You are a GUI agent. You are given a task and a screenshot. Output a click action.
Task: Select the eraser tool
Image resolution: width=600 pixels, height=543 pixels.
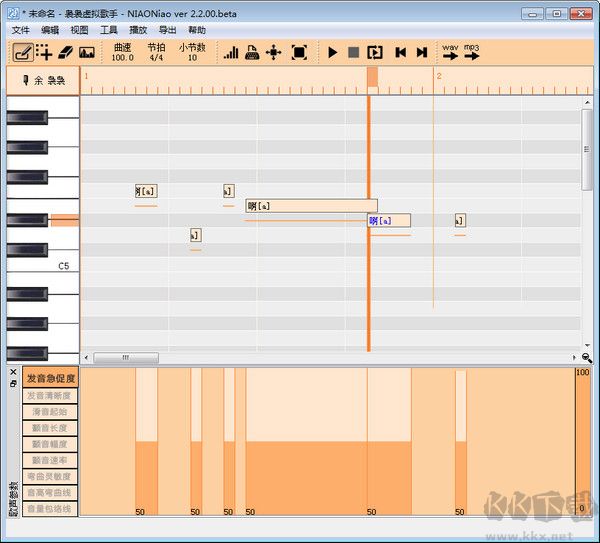pos(66,52)
